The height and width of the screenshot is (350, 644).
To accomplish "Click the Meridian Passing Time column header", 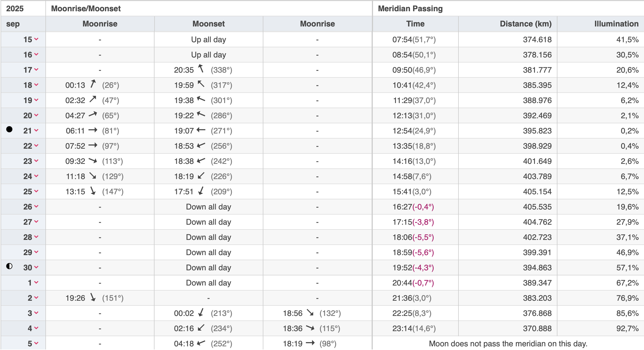I will click(415, 24).
